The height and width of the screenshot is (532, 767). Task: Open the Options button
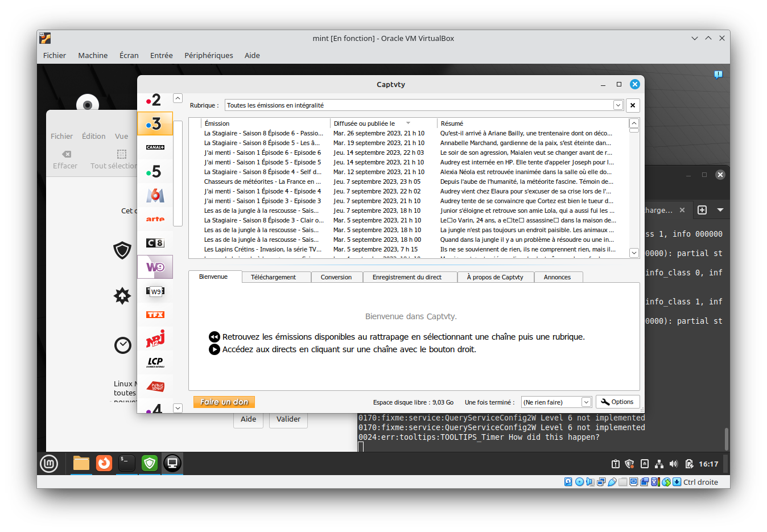[617, 402]
